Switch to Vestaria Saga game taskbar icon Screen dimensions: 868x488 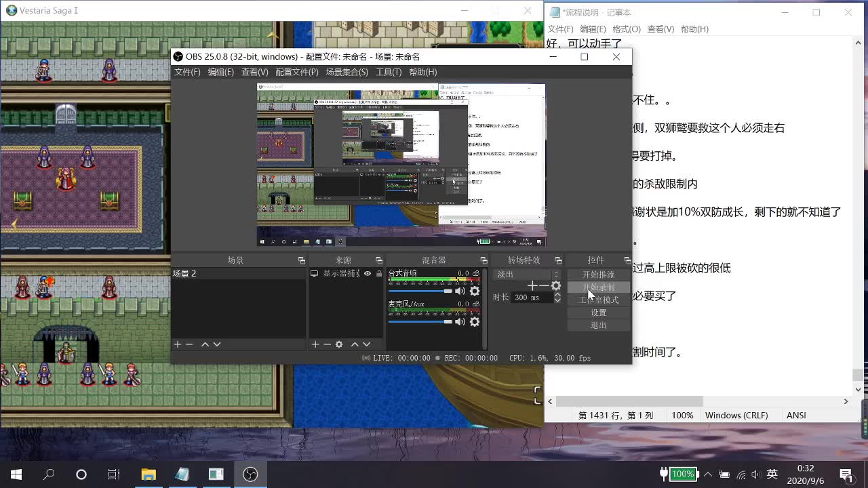[216, 474]
